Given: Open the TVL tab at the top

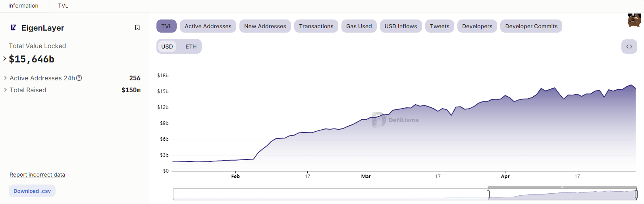Looking at the screenshot, I should [63, 6].
